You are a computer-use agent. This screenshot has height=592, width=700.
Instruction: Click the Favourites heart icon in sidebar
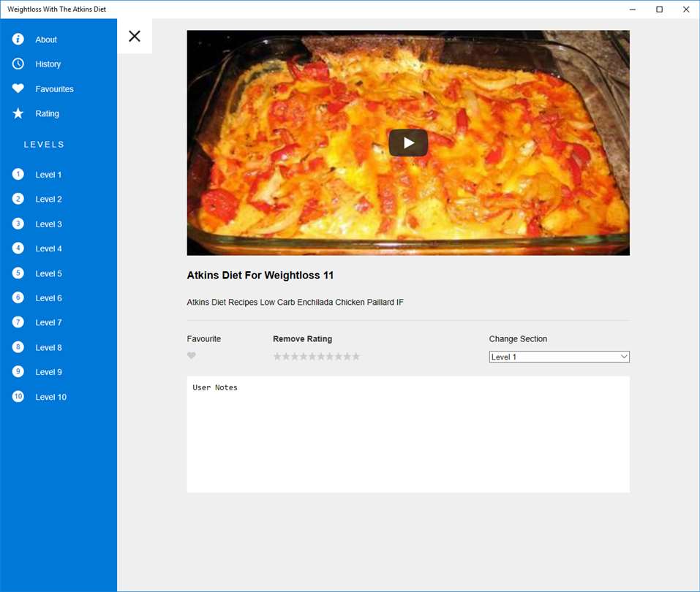click(x=18, y=88)
